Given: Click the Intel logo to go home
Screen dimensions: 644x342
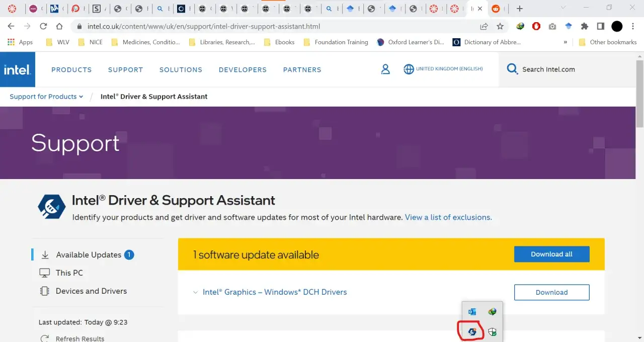Looking at the screenshot, I should click(17, 69).
